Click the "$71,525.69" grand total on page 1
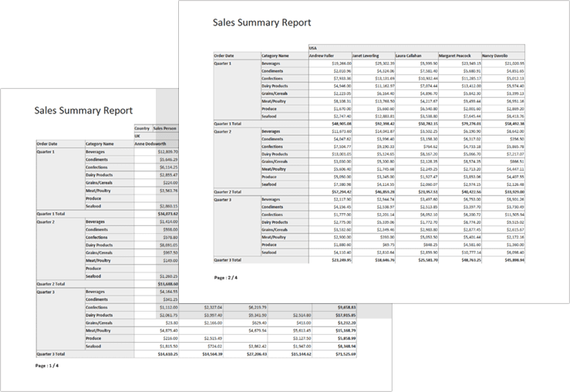 pyautogui.click(x=346, y=354)
